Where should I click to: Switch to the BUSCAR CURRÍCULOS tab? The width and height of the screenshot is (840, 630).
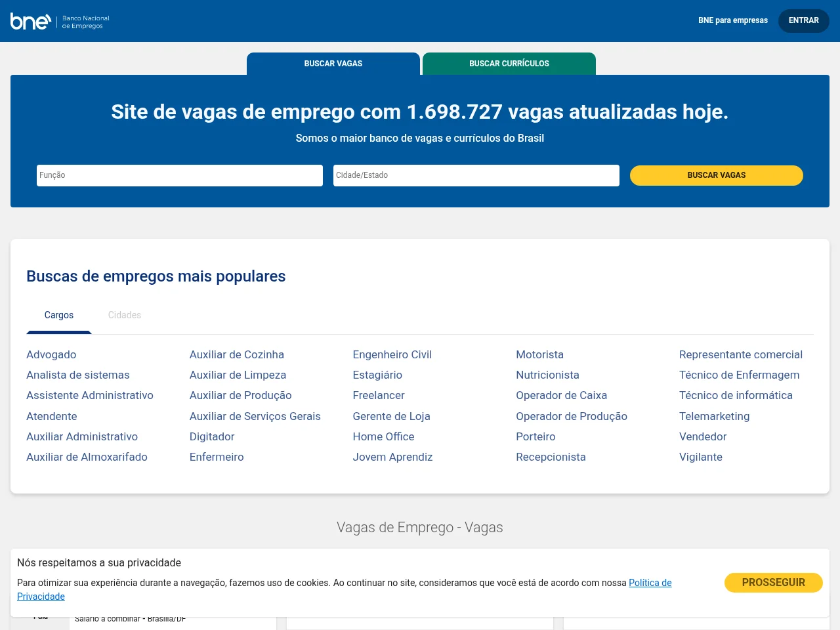click(x=509, y=64)
